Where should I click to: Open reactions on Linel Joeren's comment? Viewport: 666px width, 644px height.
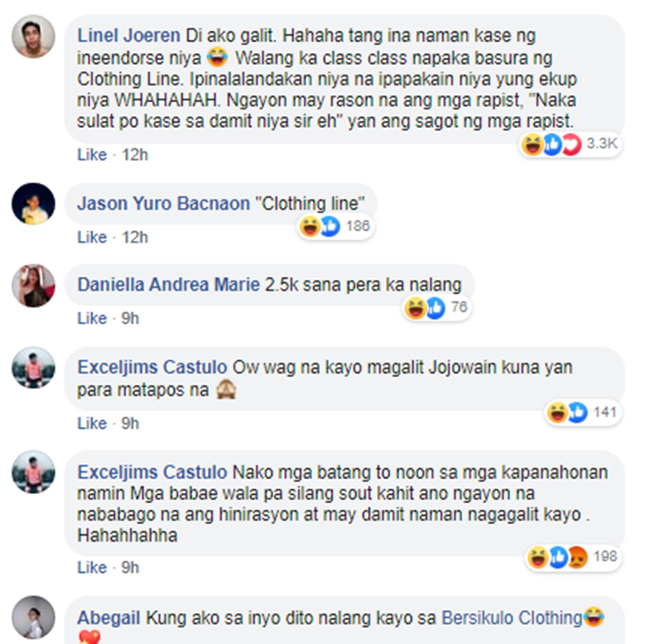point(570,145)
